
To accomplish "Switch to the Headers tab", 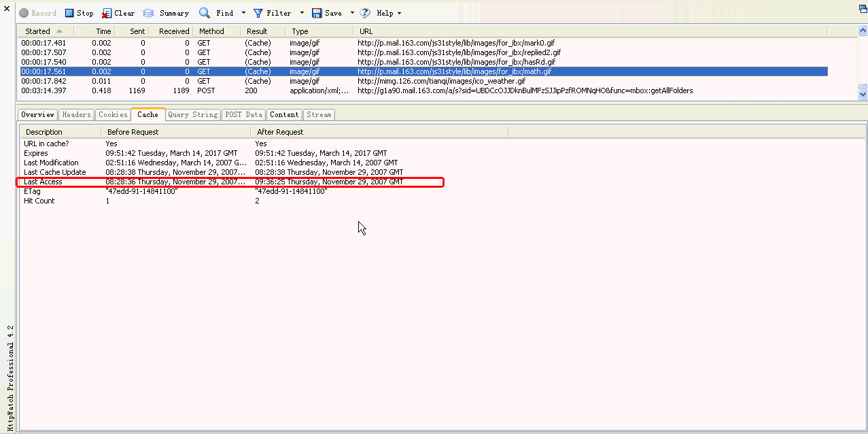I will pos(76,114).
